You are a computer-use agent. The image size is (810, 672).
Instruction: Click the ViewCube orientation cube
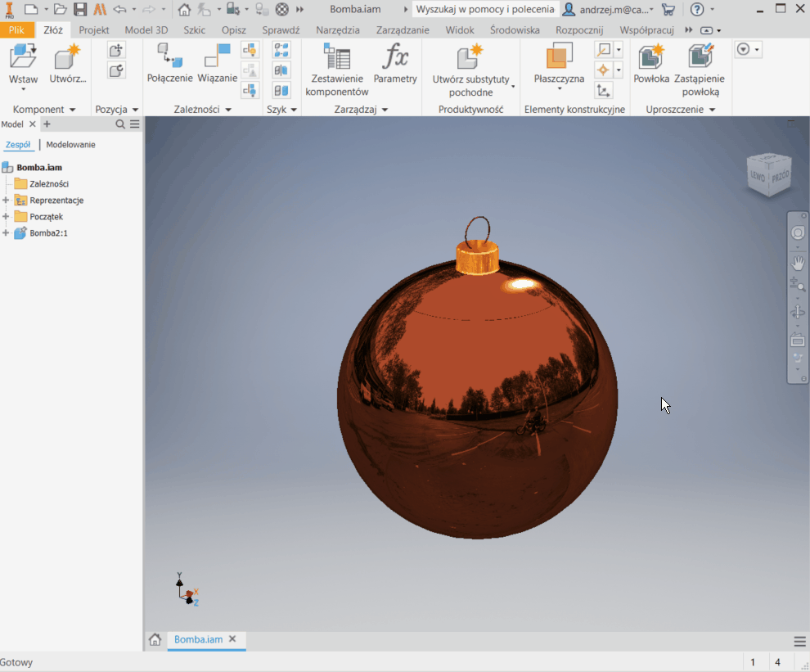tap(768, 174)
